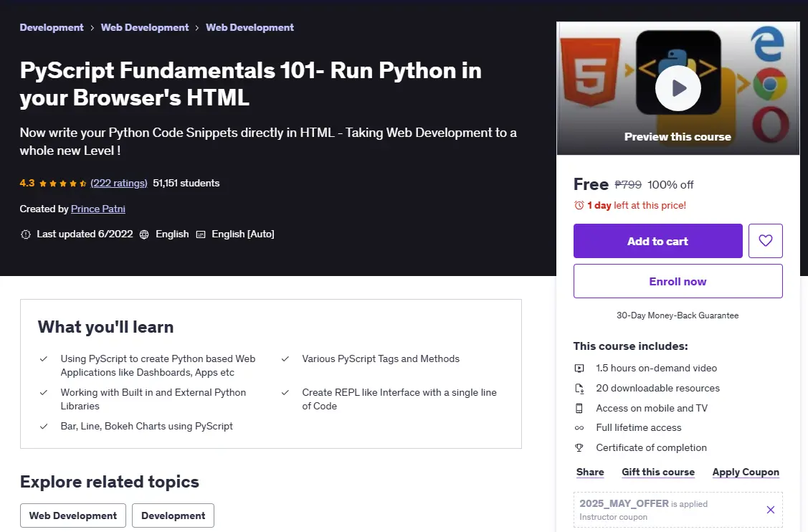Click 'Full lifetime access' text
808x532 pixels.
(x=639, y=428)
